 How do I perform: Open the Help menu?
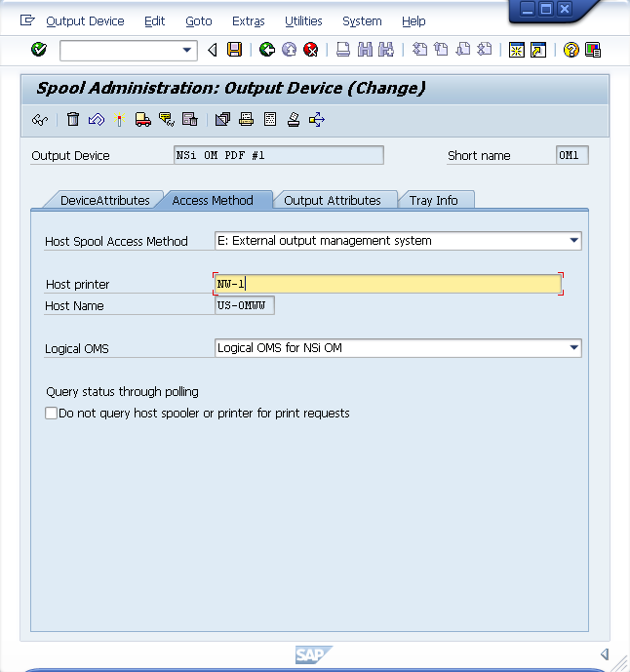click(x=413, y=21)
